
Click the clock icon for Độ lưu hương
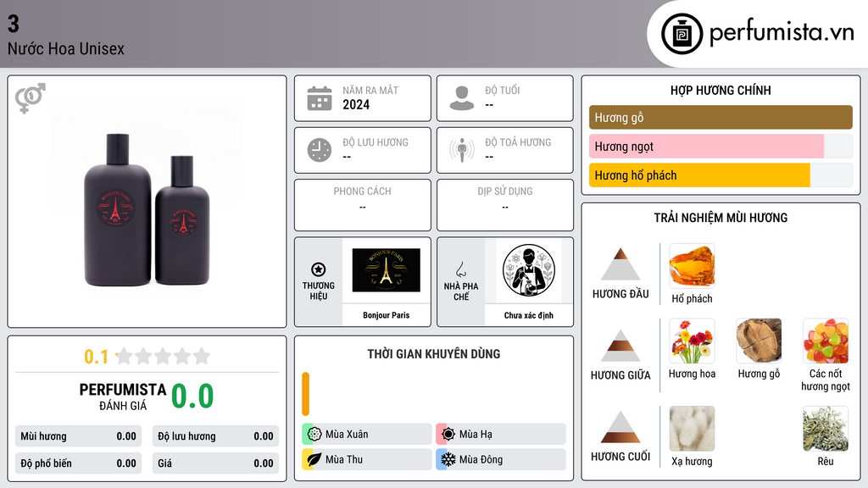point(320,150)
